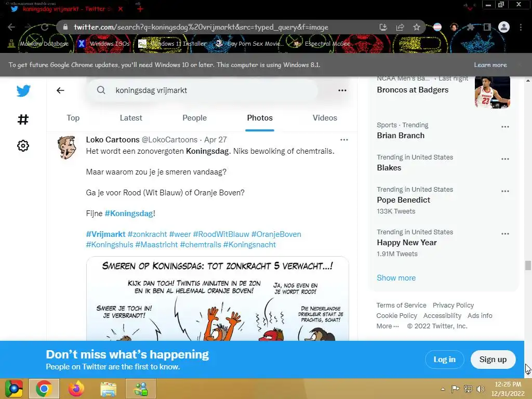Click the address bar URL

click(x=201, y=27)
